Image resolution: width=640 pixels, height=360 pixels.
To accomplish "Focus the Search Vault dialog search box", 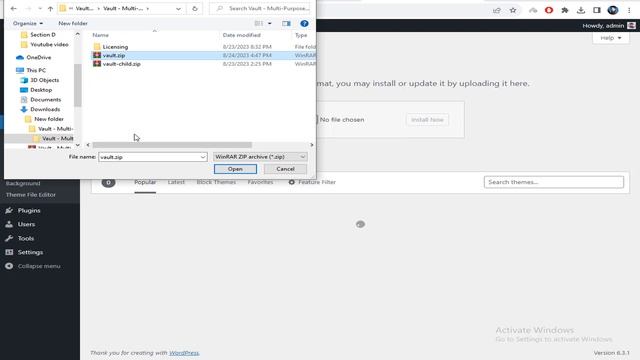I will pos(260,9).
